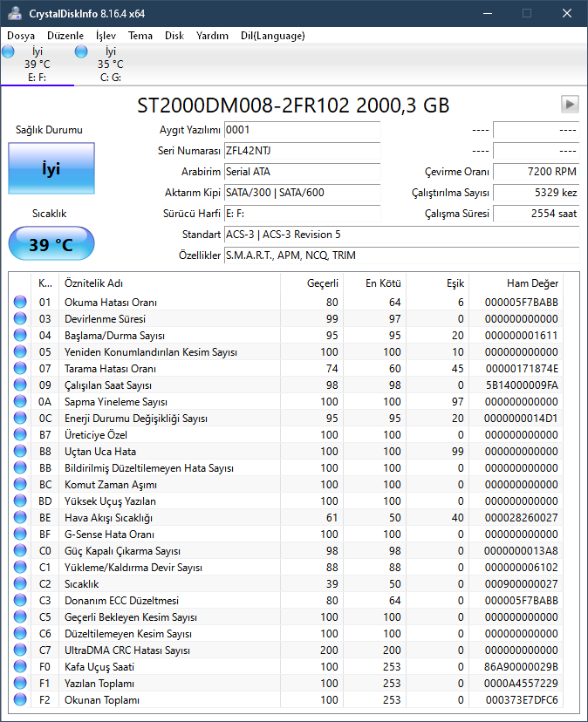Click the Ham Değer column header
Screen dimensions: 588x722
pos(532,283)
